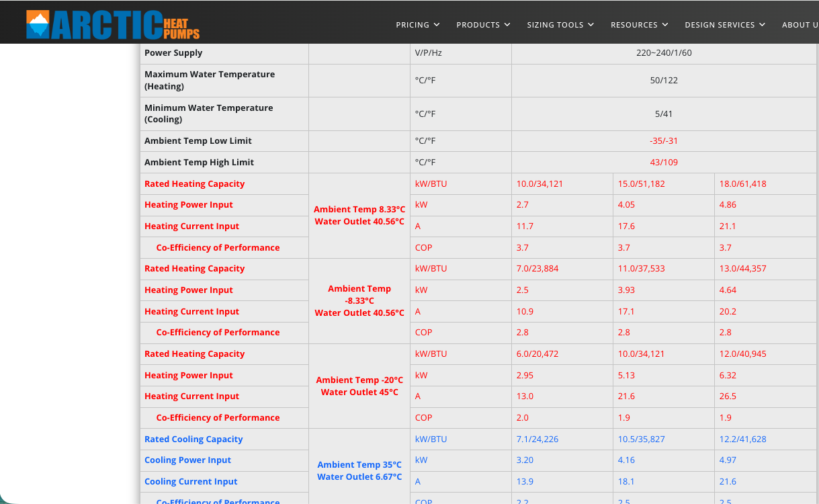Viewport: 819px width, 504px height.
Task: Click the 3.93 heating power input value
Action: [x=626, y=290]
